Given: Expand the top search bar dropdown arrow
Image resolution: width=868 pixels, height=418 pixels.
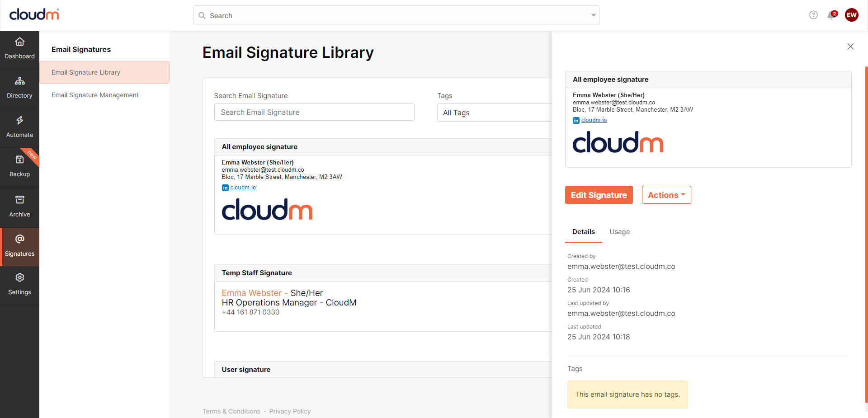Looking at the screenshot, I should pyautogui.click(x=593, y=15).
